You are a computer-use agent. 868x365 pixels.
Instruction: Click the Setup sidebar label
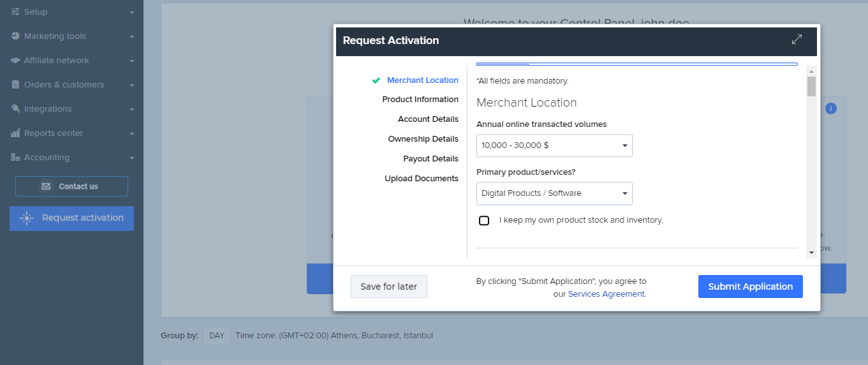pos(36,12)
